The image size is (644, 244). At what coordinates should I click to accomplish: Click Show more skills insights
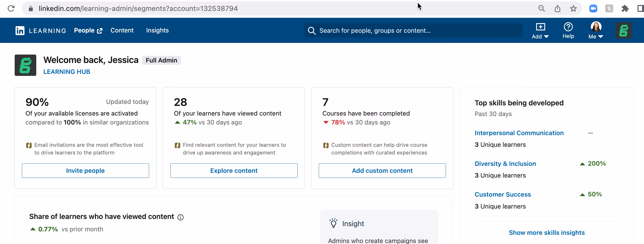coord(547,233)
